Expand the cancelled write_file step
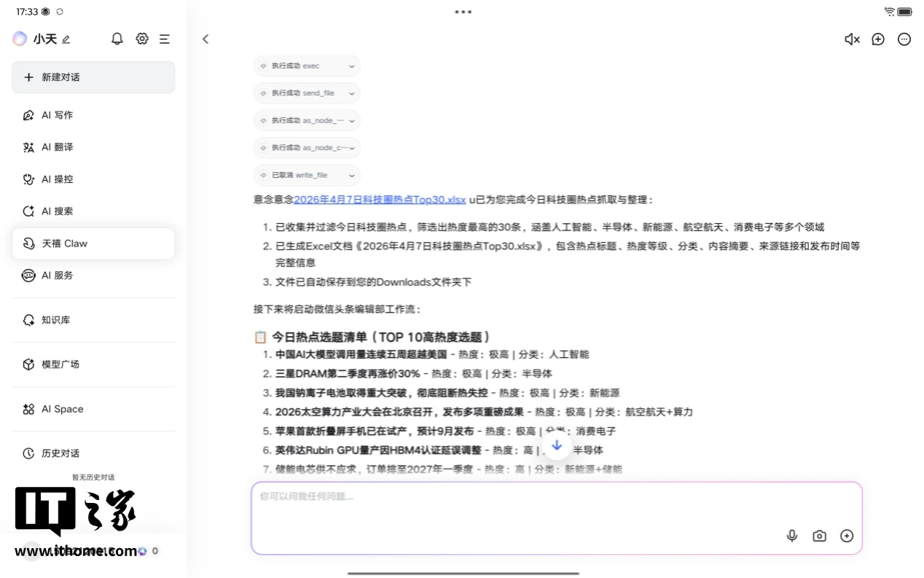Viewport: 924px width, 578px height. coord(306,175)
